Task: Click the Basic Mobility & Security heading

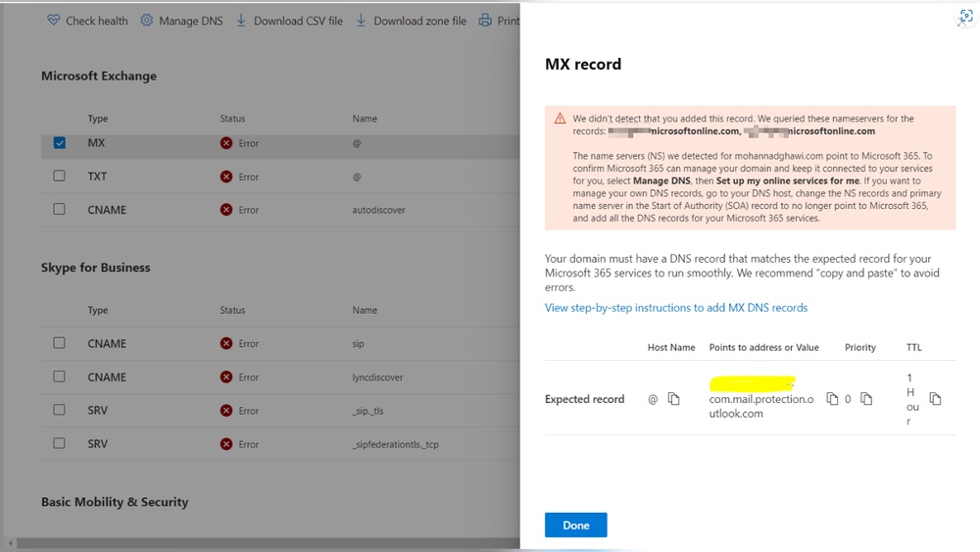Action: pos(115,502)
